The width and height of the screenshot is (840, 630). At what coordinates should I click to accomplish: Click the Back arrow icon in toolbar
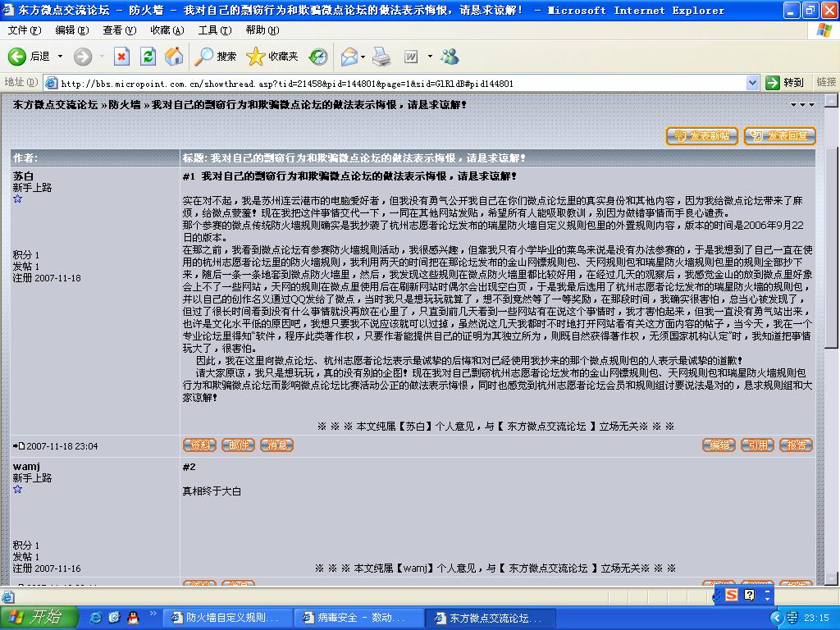click(x=16, y=57)
